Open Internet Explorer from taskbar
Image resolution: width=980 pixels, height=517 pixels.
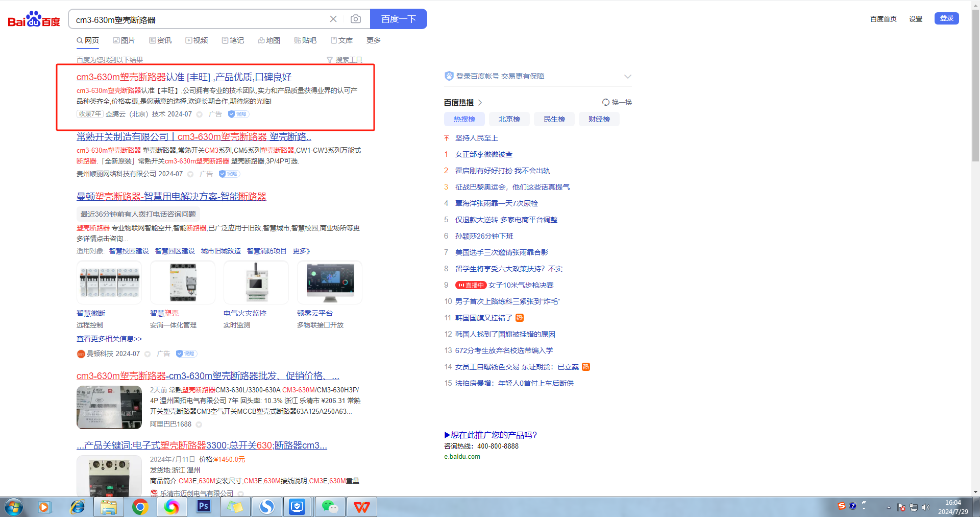tap(78, 506)
